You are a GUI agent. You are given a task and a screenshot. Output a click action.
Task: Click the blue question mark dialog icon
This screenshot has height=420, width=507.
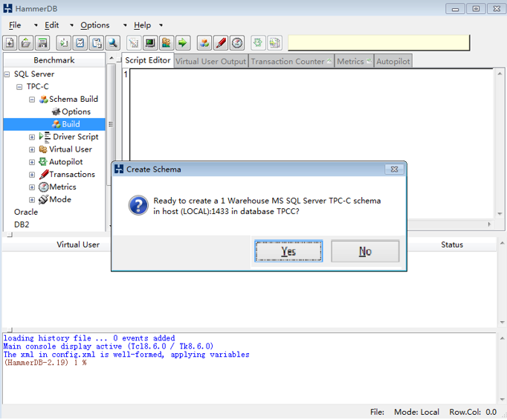(x=138, y=205)
